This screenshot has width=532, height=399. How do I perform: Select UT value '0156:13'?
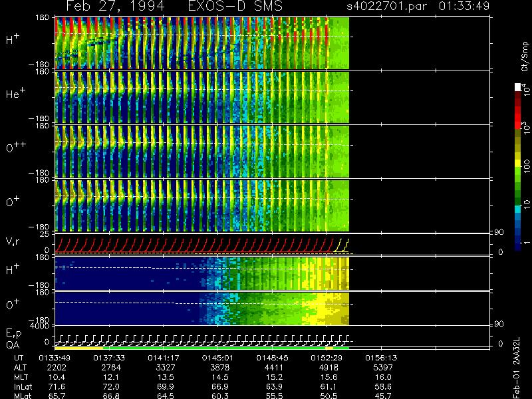pos(380,358)
